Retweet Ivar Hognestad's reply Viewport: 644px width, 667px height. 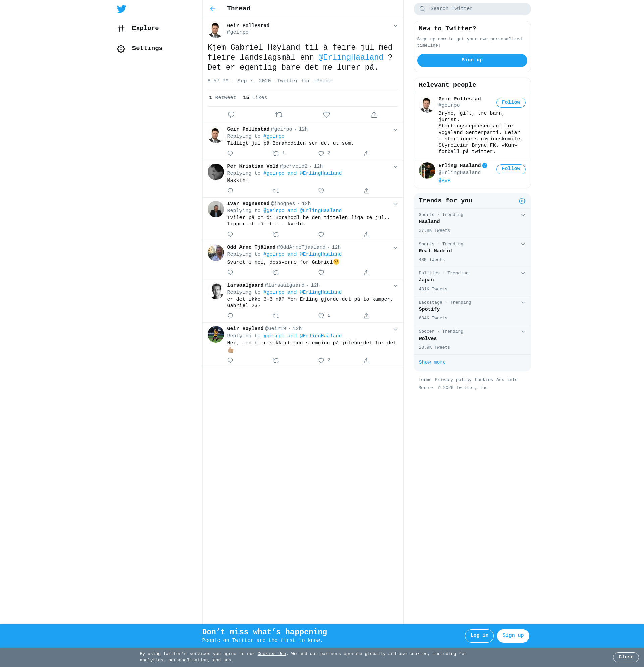click(x=276, y=235)
